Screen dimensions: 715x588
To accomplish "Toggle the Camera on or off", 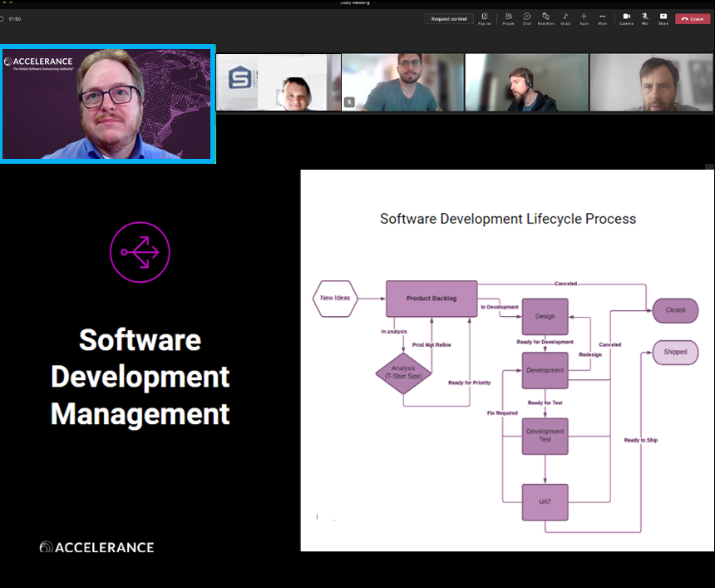I will tap(626, 18).
